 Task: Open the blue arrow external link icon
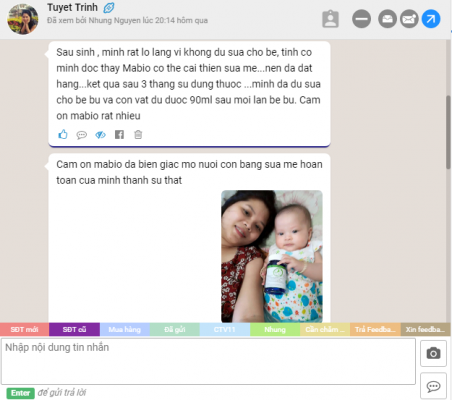tap(431, 19)
